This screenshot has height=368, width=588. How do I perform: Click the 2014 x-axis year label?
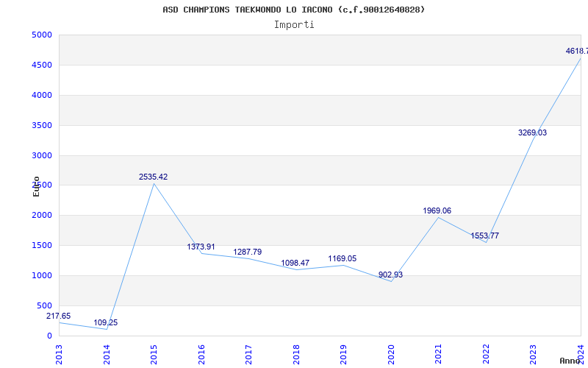point(107,355)
